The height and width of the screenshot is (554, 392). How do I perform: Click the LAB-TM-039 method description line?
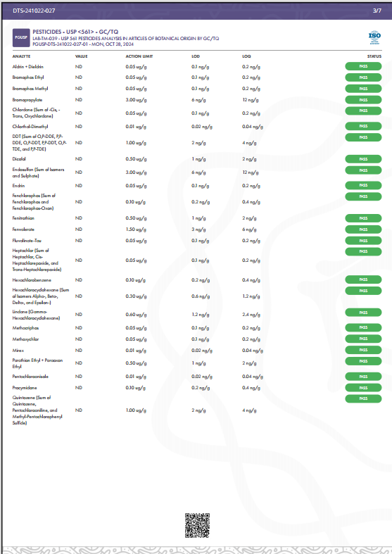(126, 38)
